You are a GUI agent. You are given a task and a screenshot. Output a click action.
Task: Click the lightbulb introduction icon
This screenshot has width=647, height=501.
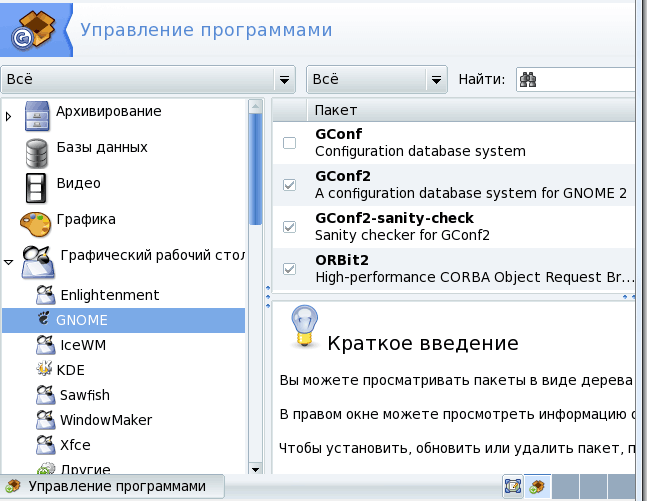pyautogui.click(x=304, y=327)
